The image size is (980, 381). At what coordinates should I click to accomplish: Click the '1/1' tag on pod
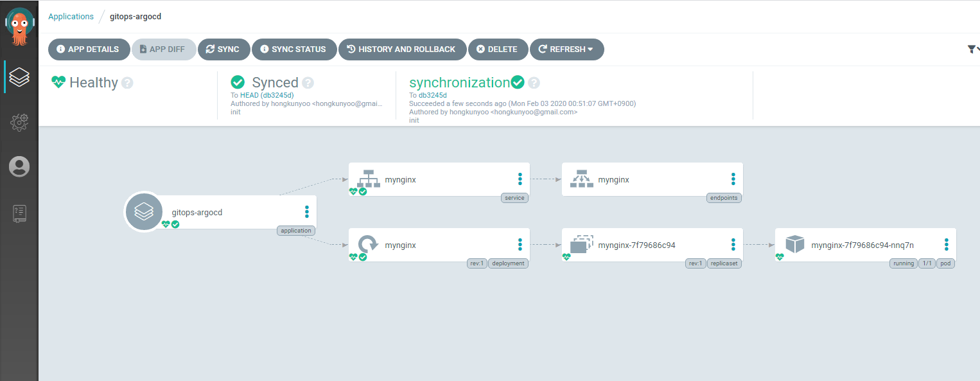tap(927, 263)
